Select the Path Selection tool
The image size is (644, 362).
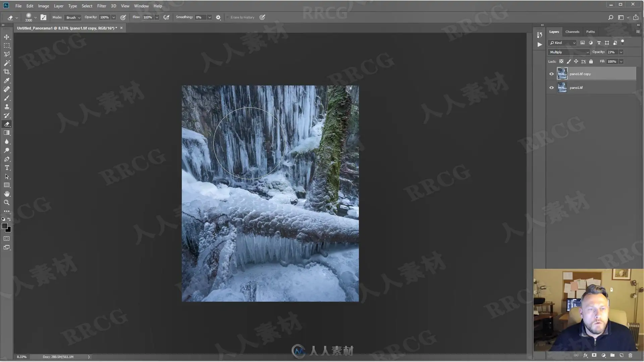point(7,176)
